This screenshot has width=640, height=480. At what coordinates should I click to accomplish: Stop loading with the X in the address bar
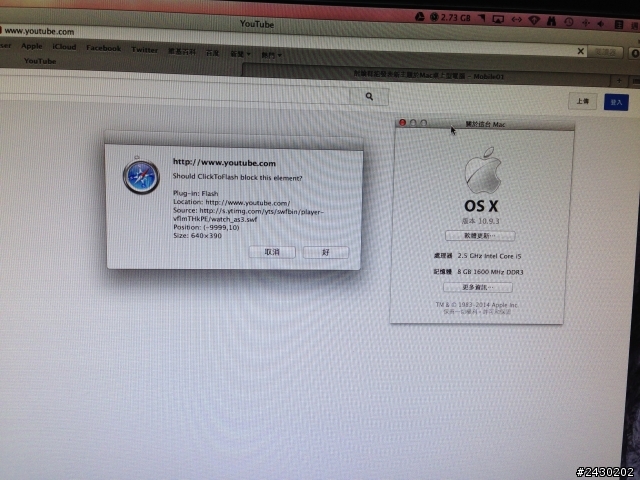(580, 51)
